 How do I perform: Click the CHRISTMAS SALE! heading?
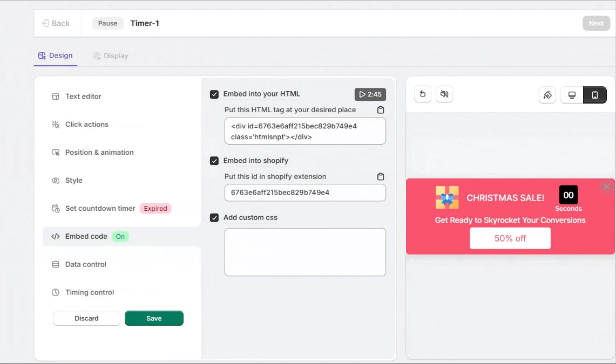click(x=505, y=198)
